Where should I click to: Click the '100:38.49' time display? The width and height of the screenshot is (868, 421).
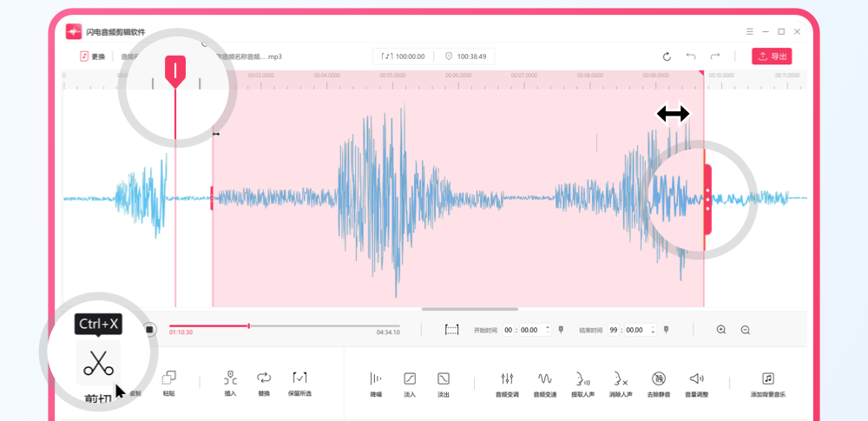(466, 56)
